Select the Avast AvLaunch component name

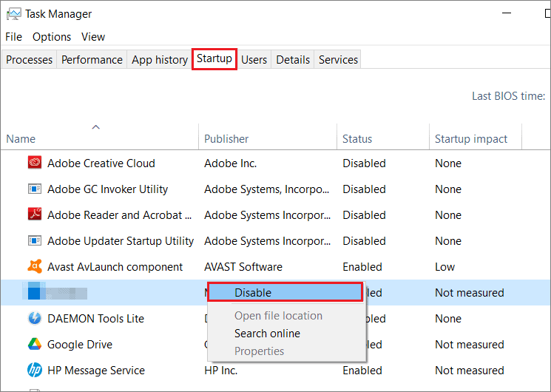(115, 267)
